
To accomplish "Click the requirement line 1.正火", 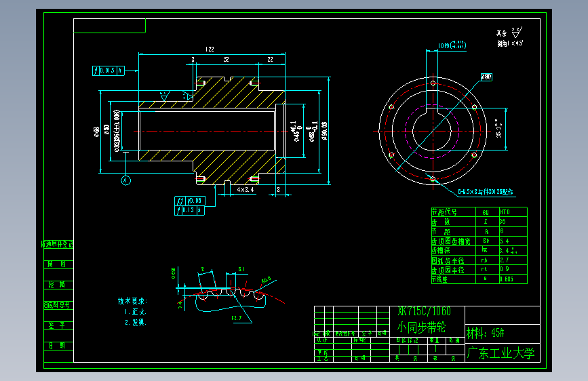I will click(x=136, y=312).
